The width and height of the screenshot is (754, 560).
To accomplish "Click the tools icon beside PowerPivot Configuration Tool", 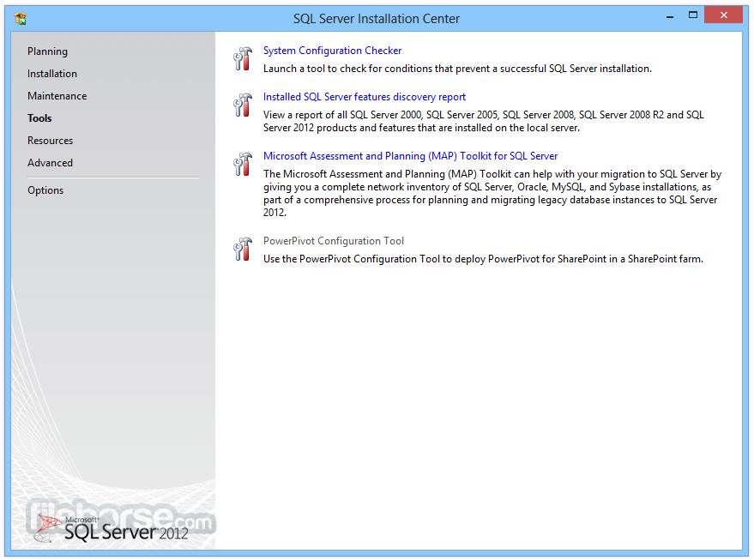I will pyautogui.click(x=243, y=249).
